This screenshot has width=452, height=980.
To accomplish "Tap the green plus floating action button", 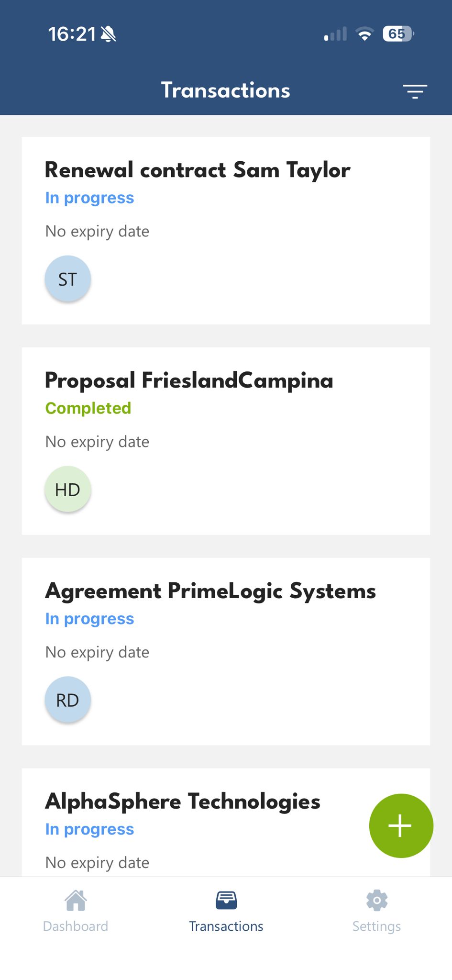I will pyautogui.click(x=401, y=825).
